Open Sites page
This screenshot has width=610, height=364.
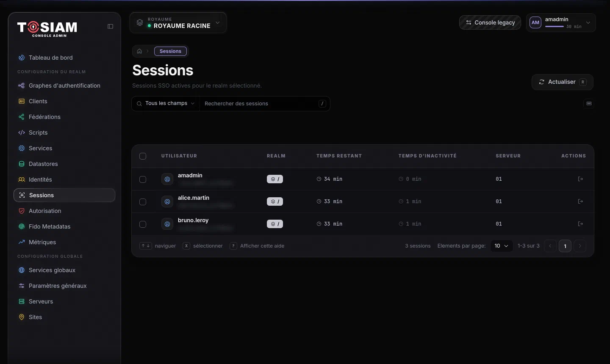pyautogui.click(x=64, y=317)
